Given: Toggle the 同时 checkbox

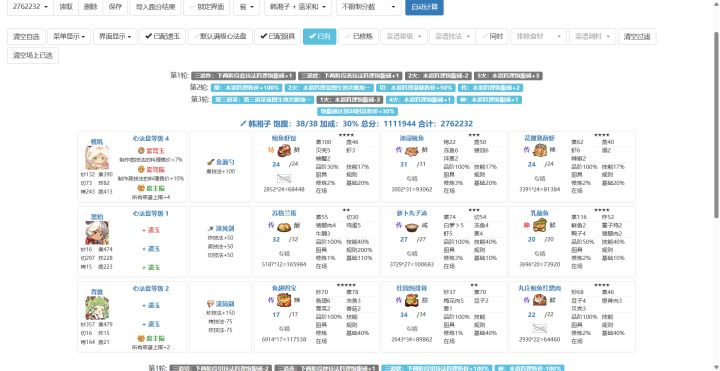Looking at the screenshot, I should click(491, 36).
